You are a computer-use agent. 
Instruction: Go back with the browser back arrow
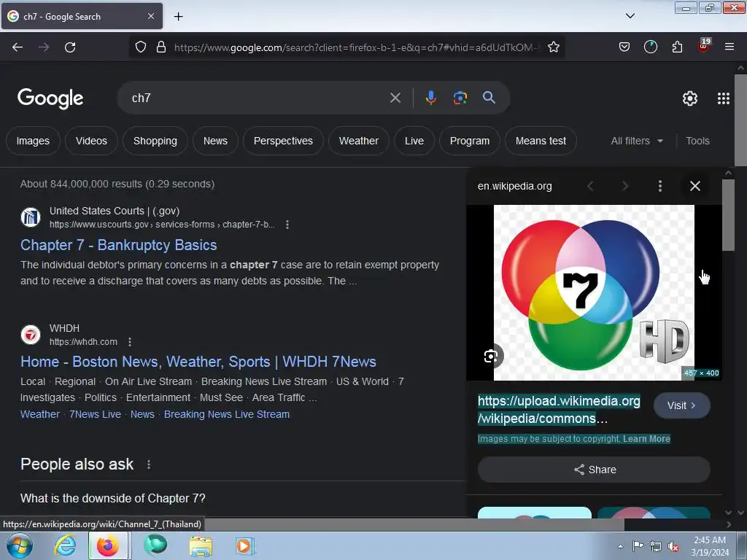click(x=18, y=47)
